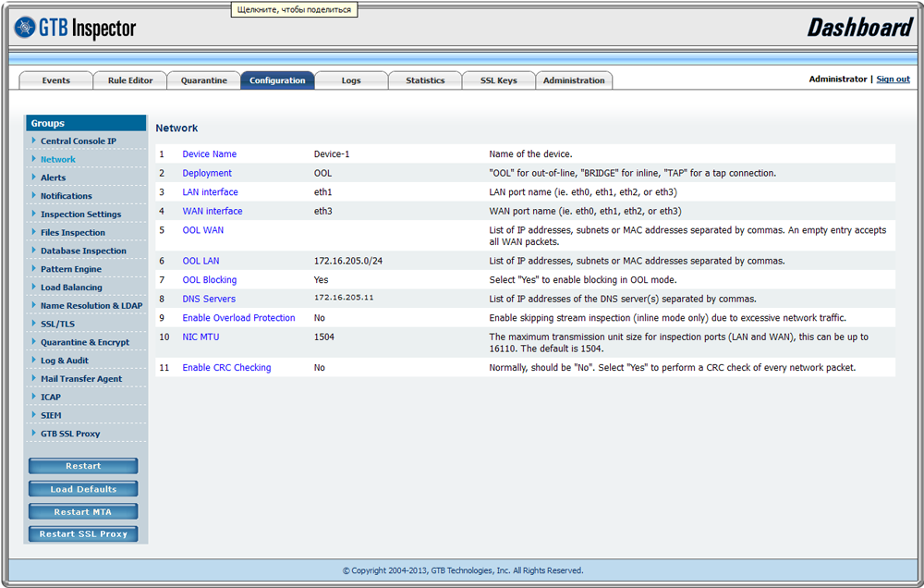Click the GTB Inspector logo icon
The width and height of the screenshot is (924, 588).
click(x=25, y=27)
